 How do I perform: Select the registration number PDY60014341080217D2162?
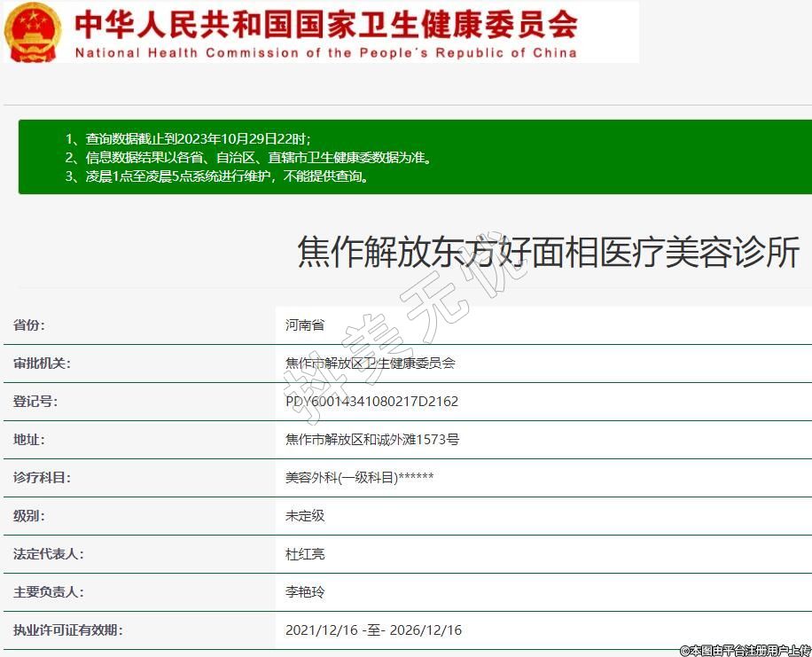tap(371, 402)
